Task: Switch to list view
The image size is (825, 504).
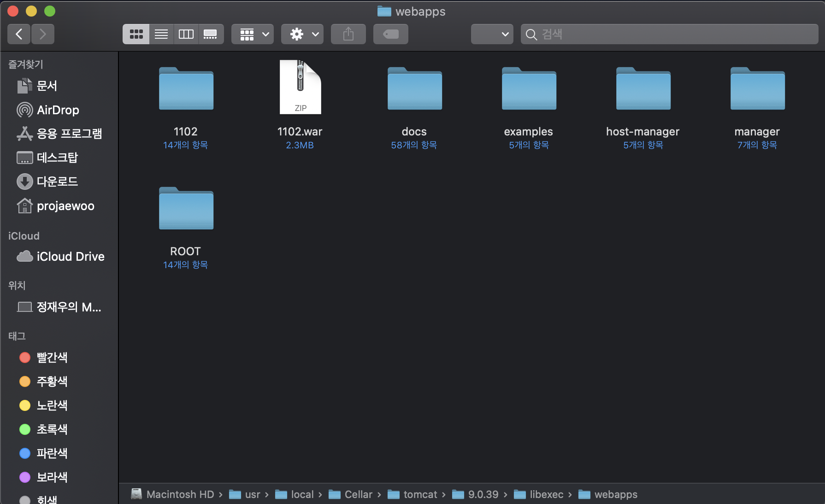Action: (x=161, y=34)
